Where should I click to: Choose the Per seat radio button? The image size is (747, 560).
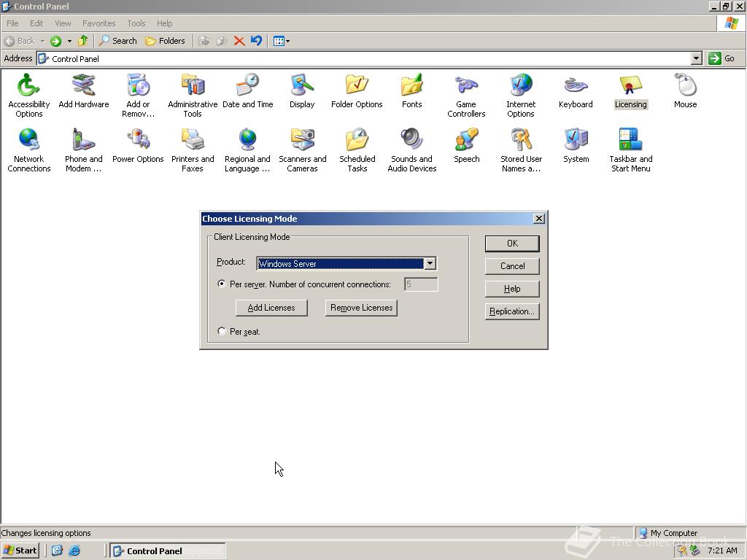tap(222, 331)
